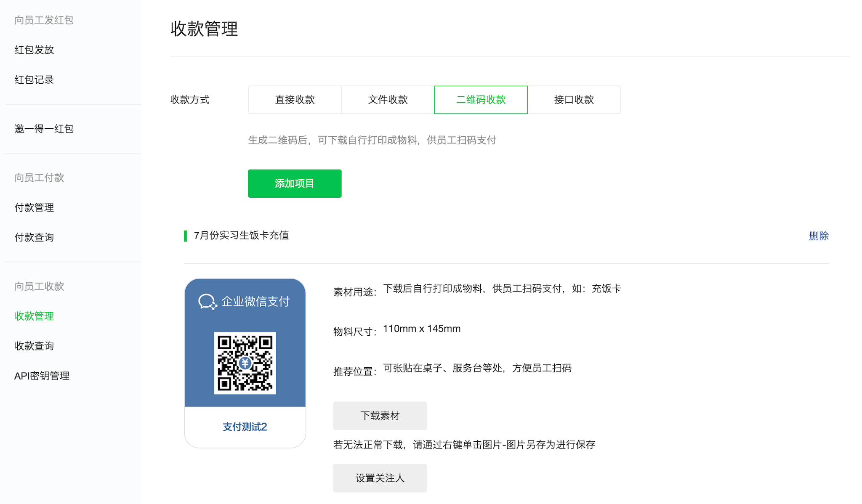862x504 pixels.
Task: Click the size value 110mm x 145mm
Action: click(422, 329)
